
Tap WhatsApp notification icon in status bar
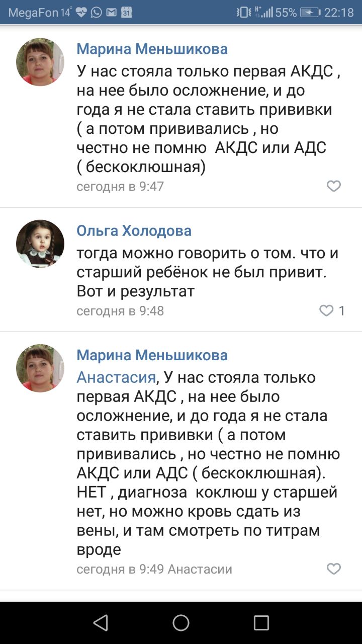point(97,13)
